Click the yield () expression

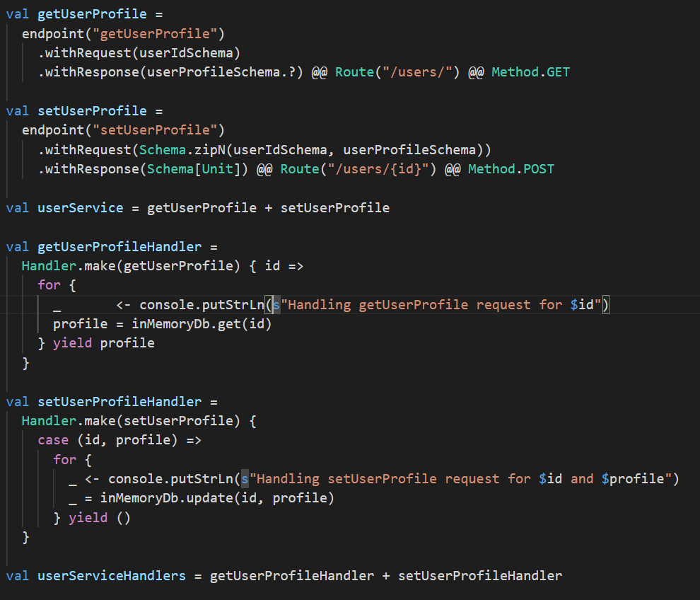88,517
